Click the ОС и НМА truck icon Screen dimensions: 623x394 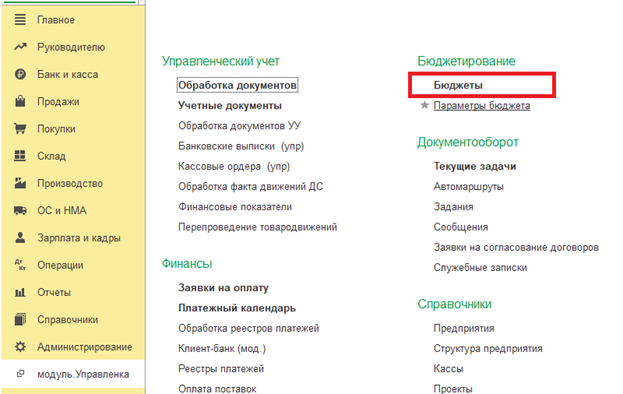(20, 210)
